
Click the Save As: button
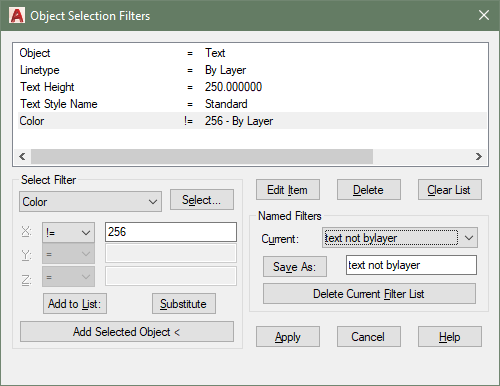295,267
